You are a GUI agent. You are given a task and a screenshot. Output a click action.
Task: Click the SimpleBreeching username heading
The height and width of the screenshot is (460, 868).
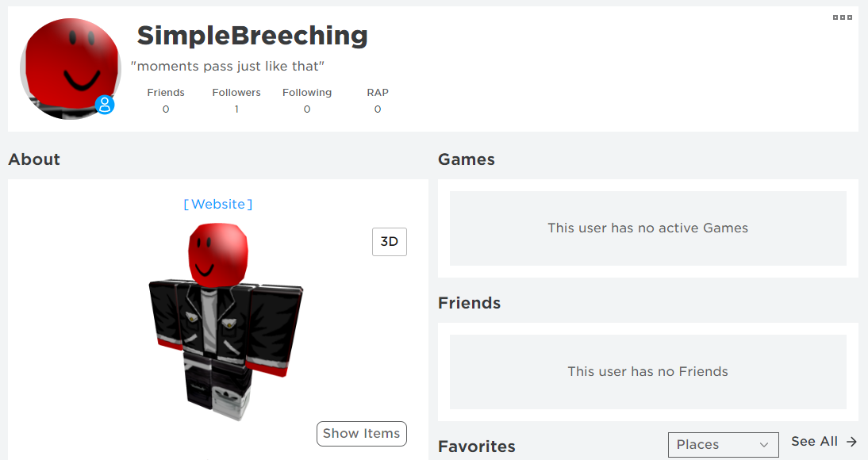pyautogui.click(x=252, y=36)
